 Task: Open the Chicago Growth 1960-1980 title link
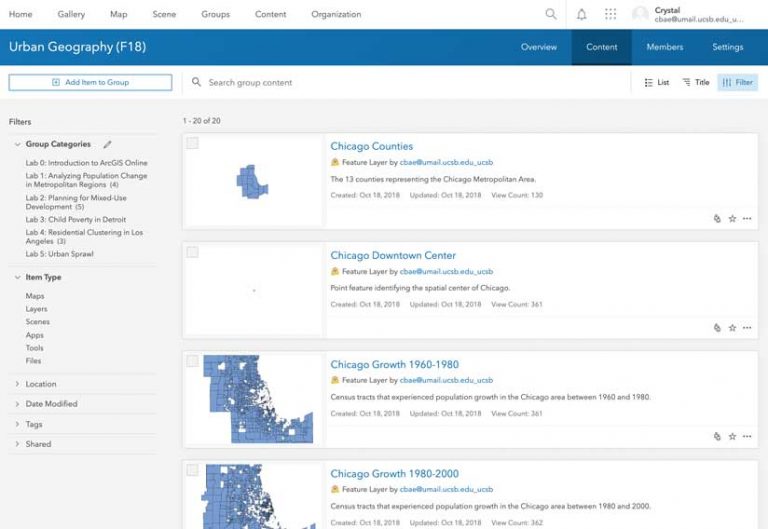coord(394,364)
